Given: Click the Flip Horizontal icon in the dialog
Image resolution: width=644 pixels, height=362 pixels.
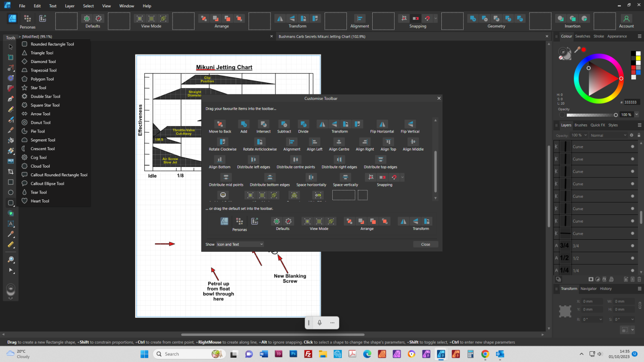Looking at the screenshot, I should point(382,124).
